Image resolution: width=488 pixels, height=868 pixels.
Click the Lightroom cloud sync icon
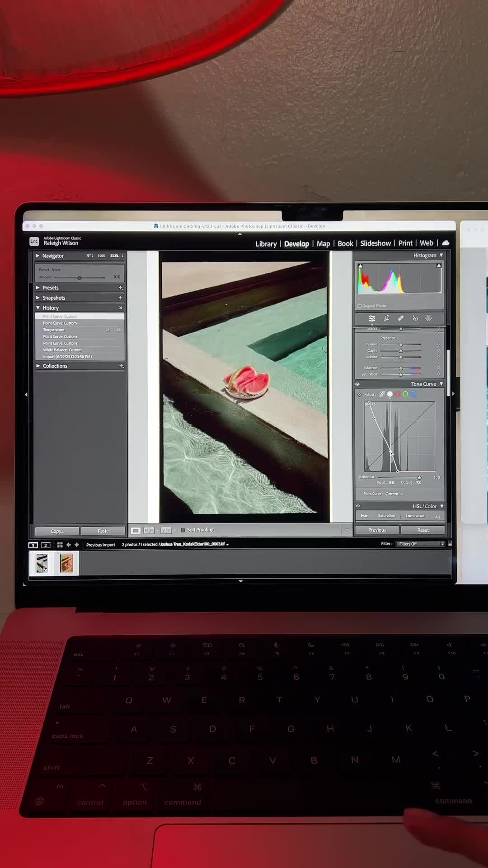(446, 243)
